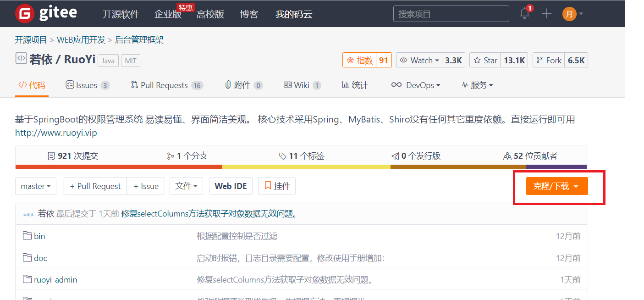644x300 pixels.
Task: Open 企业版 in top navigation
Action: (x=168, y=14)
